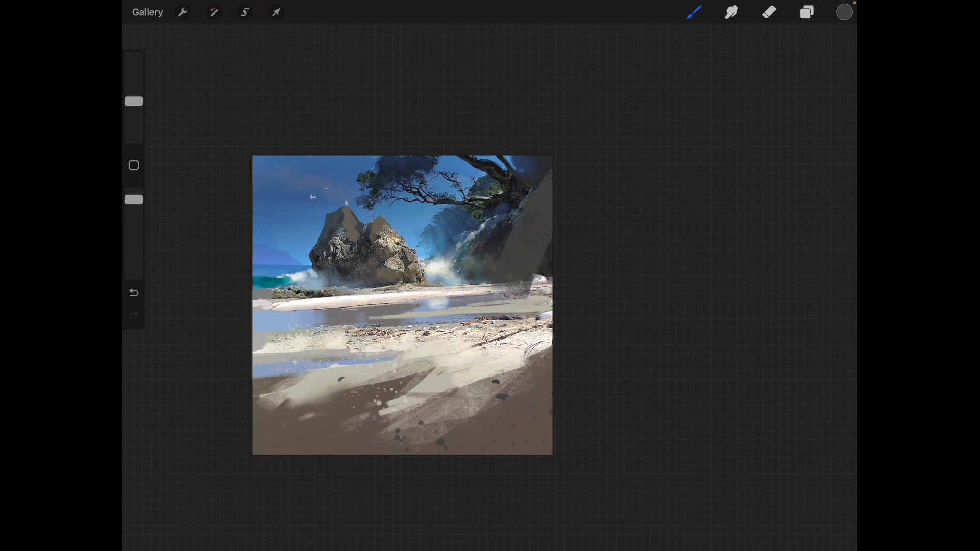980x551 pixels.
Task: Open the color picker circle
Action: tap(845, 12)
